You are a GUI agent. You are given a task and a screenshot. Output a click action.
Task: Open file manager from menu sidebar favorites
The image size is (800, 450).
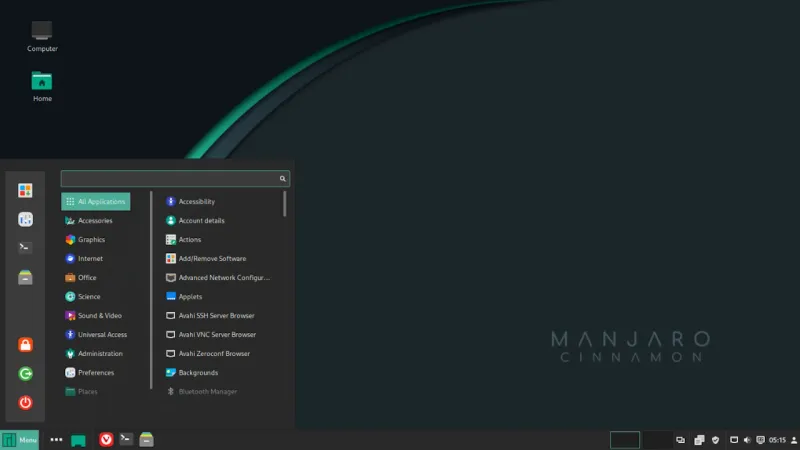click(25, 277)
